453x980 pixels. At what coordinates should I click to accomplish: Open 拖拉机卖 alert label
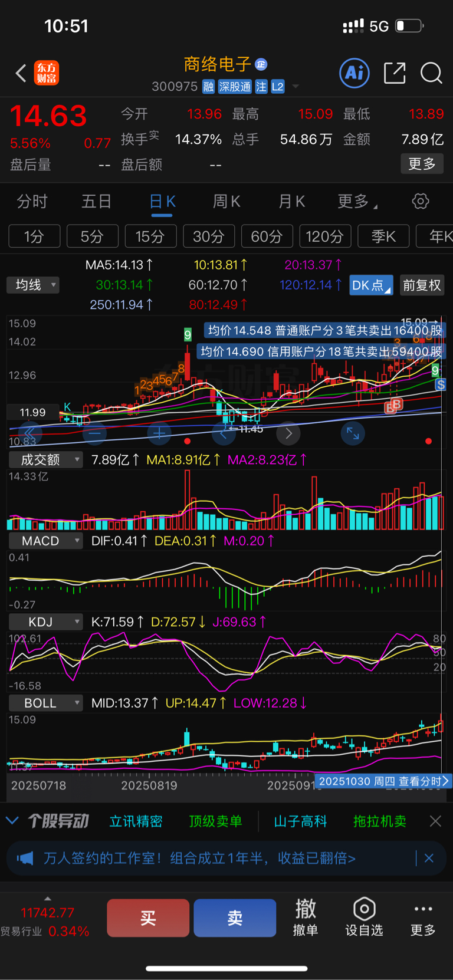[x=380, y=821]
